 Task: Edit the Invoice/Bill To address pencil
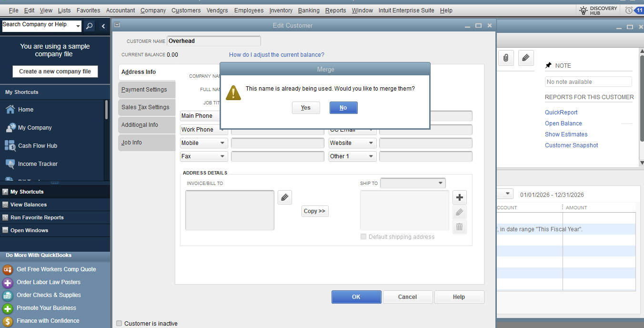[285, 197]
